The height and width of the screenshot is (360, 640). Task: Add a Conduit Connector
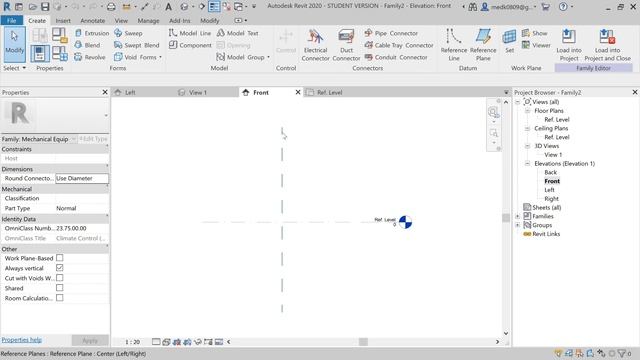(396, 57)
